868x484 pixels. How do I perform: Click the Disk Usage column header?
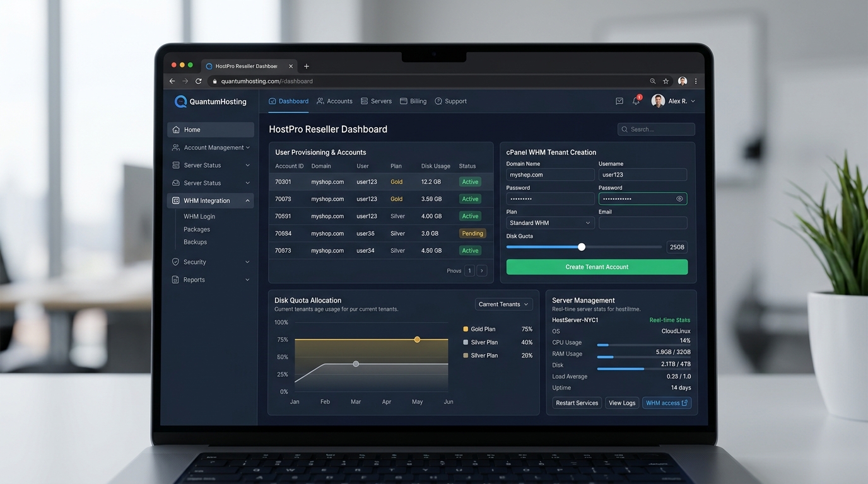point(436,166)
